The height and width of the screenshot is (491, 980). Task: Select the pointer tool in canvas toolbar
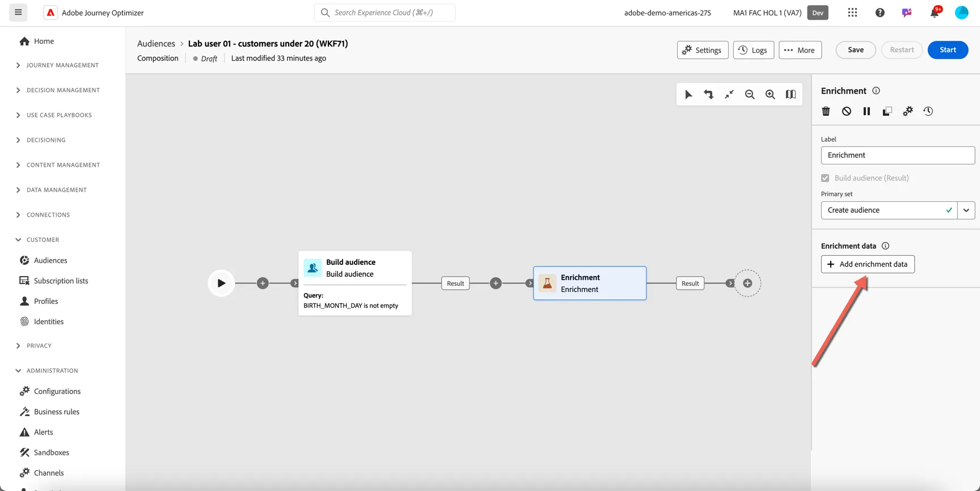(688, 95)
